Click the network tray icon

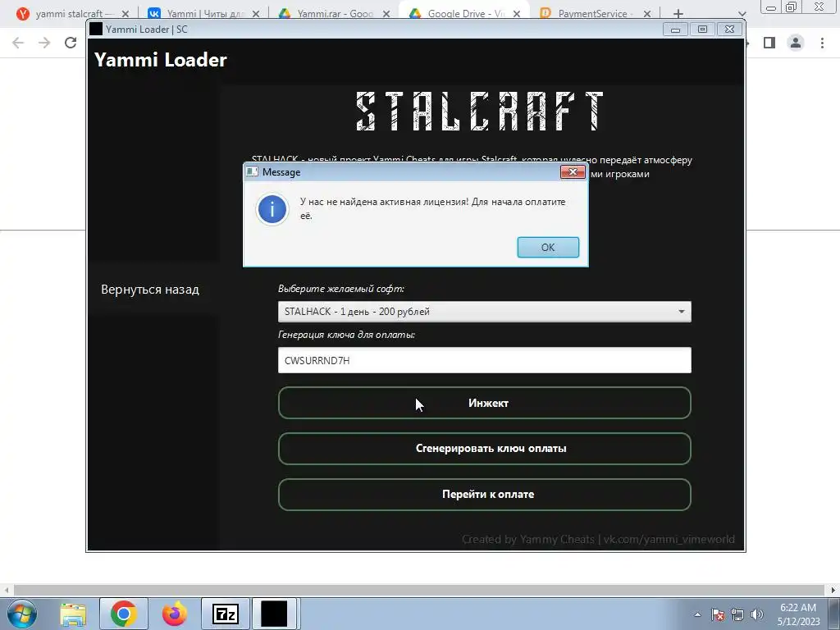(x=737, y=614)
